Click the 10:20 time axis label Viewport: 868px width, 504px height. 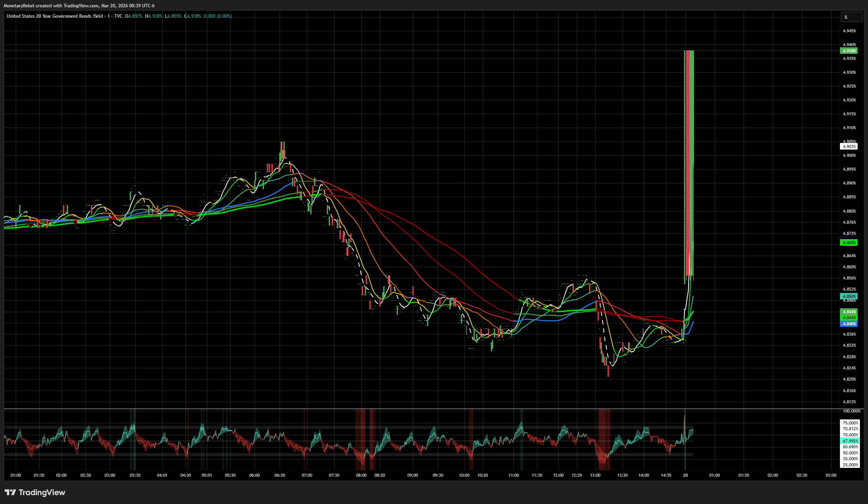482,475
